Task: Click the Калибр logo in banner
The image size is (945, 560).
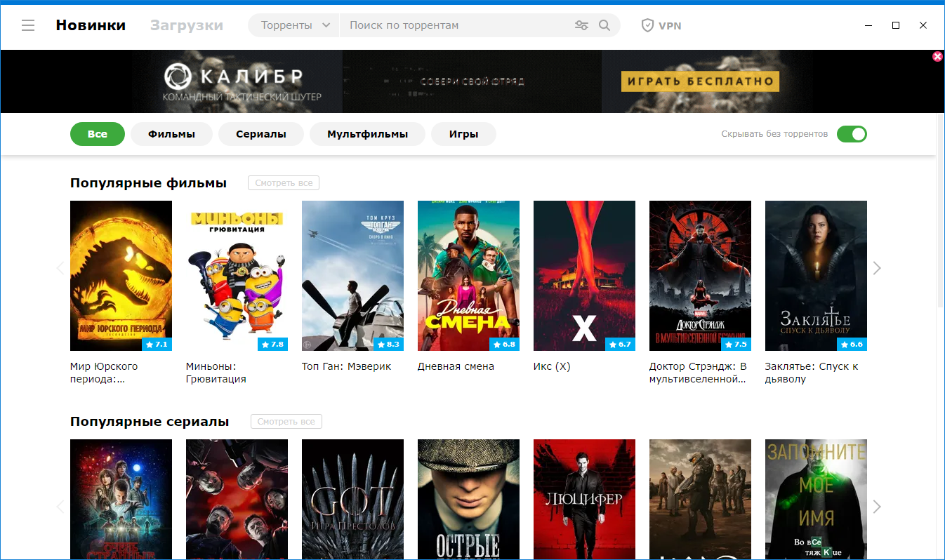Action: click(x=233, y=76)
